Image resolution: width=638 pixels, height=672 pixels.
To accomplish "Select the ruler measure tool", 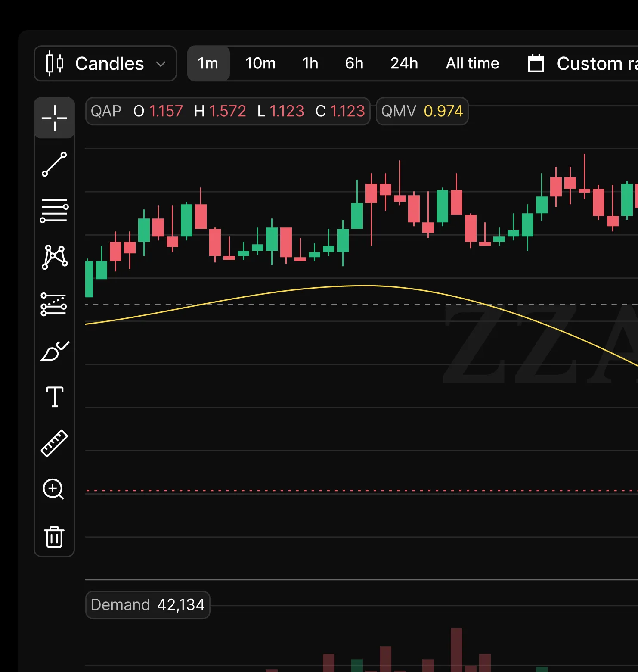I will pyautogui.click(x=54, y=443).
